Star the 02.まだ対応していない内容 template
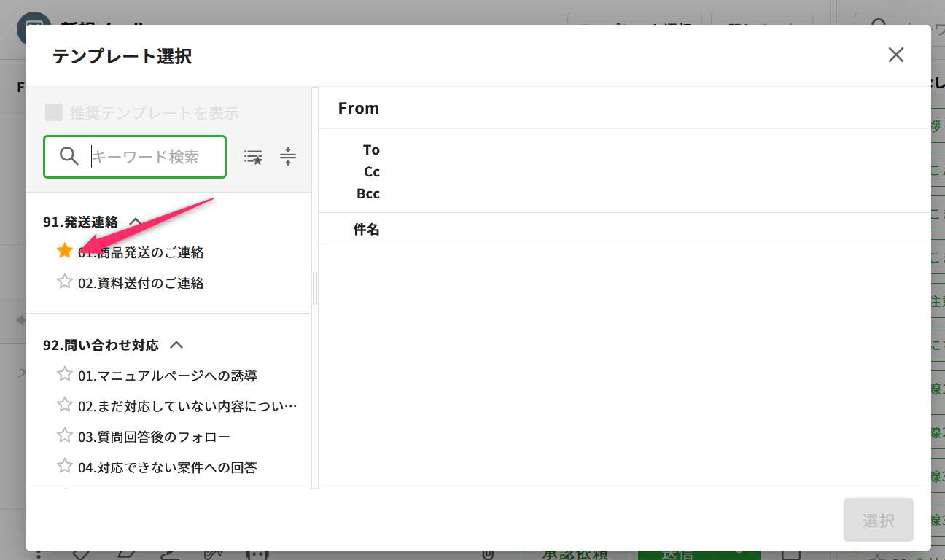 coord(65,405)
